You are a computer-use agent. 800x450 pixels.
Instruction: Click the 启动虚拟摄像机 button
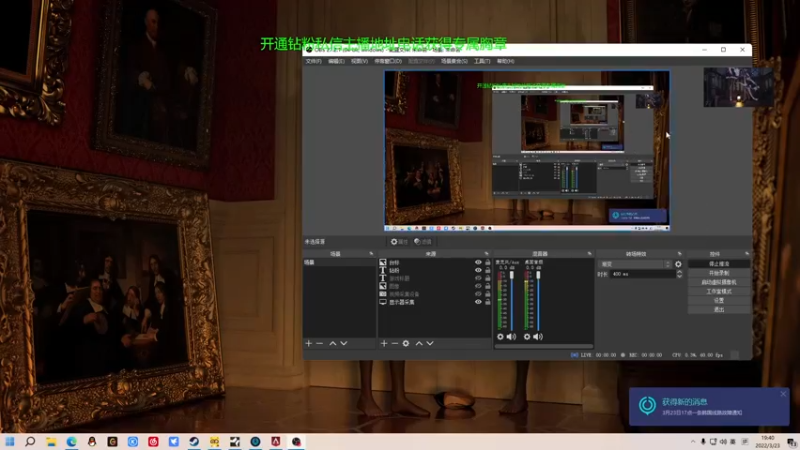coord(719,282)
